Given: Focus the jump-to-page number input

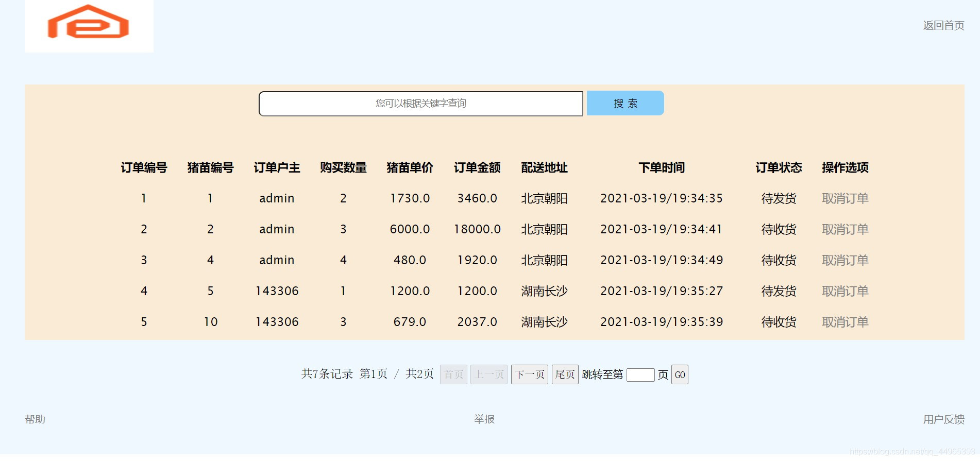Looking at the screenshot, I should pyautogui.click(x=640, y=374).
